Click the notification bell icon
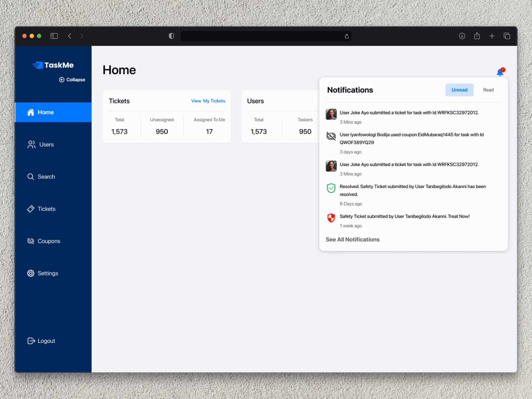Screen dimensions: 532x399 click(500, 72)
